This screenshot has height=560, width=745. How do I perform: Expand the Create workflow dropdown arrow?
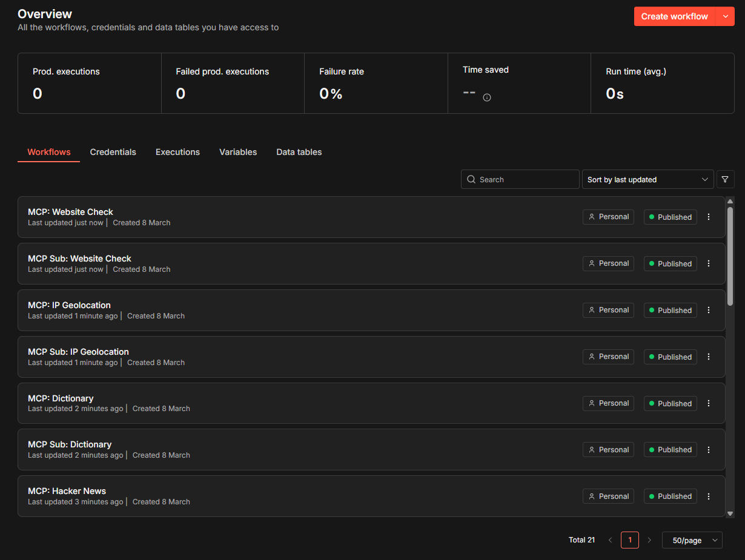tap(725, 16)
